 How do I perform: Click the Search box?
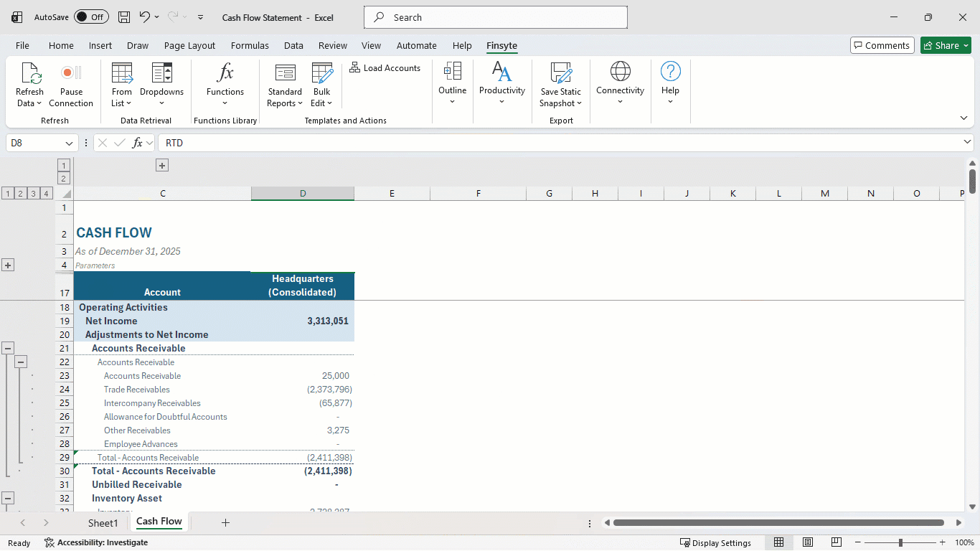(496, 17)
